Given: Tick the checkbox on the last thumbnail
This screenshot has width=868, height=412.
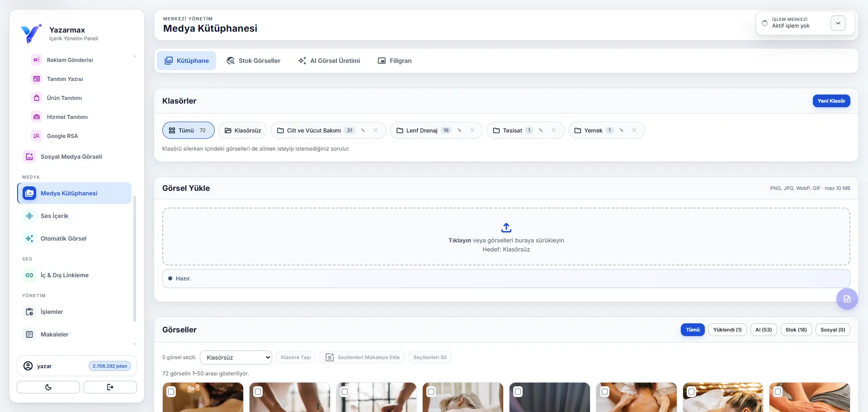Looking at the screenshot, I should click(x=778, y=392).
